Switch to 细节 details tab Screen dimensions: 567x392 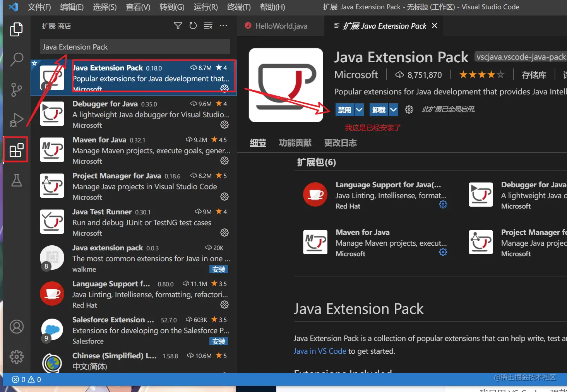coord(258,143)
